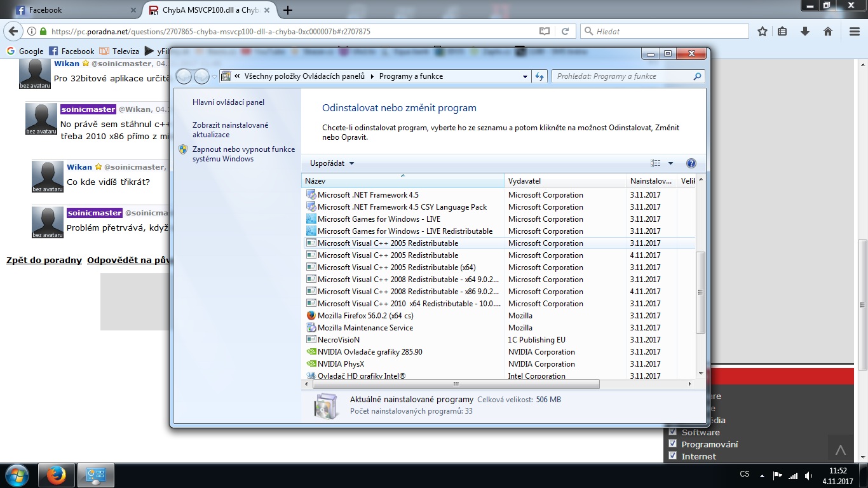This screenshot has height=488, width=868.
Task: Uncheck the Programování checkbox
Action: pyautogui.click(x=673, y=444)
